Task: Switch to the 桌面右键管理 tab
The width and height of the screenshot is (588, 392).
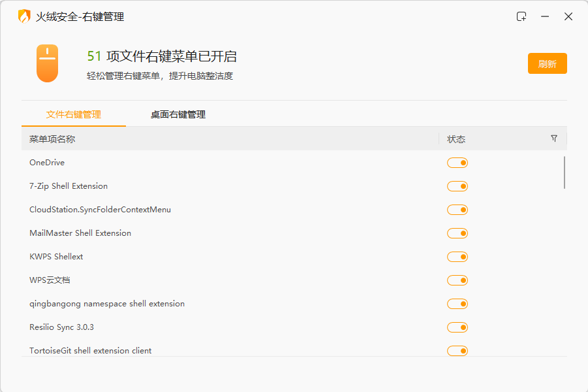Action: click(178, 114)
